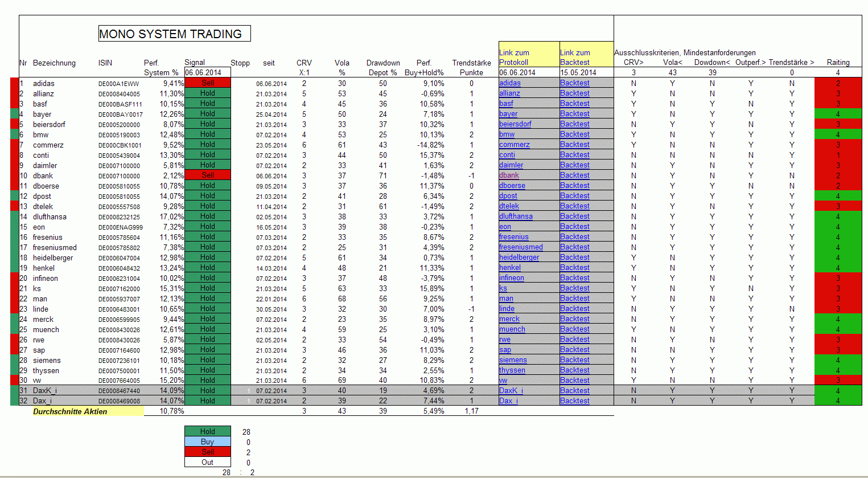The width and height of the screenshot is (868, 478).
Task: Click the Bezeichnung column header
Action: tap(54, 63)
